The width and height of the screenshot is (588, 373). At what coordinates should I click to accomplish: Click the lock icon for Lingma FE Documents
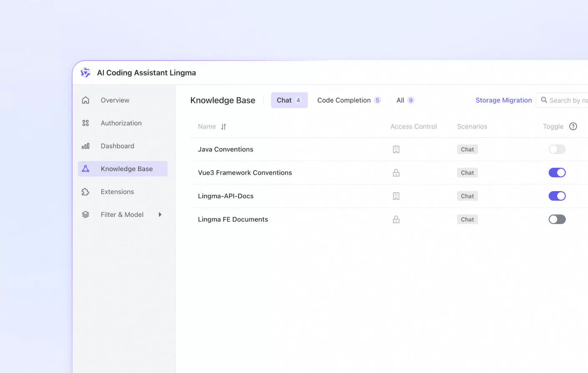click(x=396, y=219)
